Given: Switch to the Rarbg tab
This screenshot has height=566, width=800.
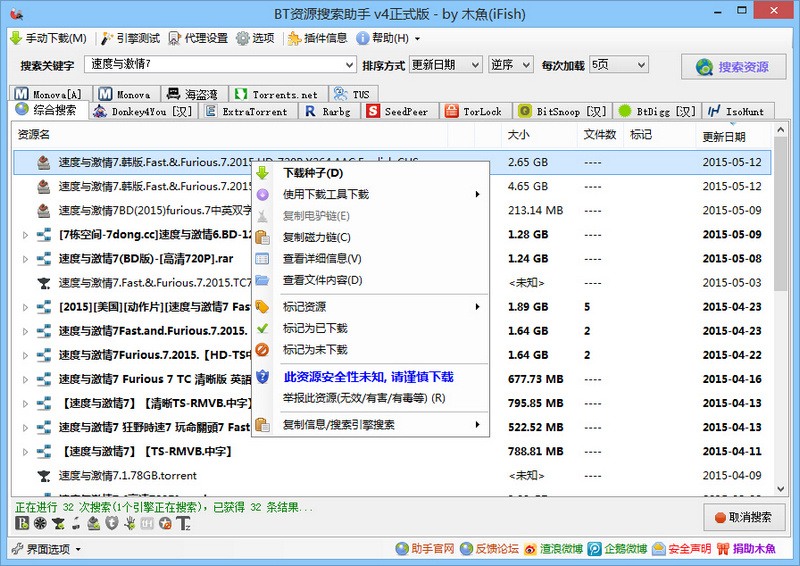Looking at the screenshot, I should coord(330,111).
